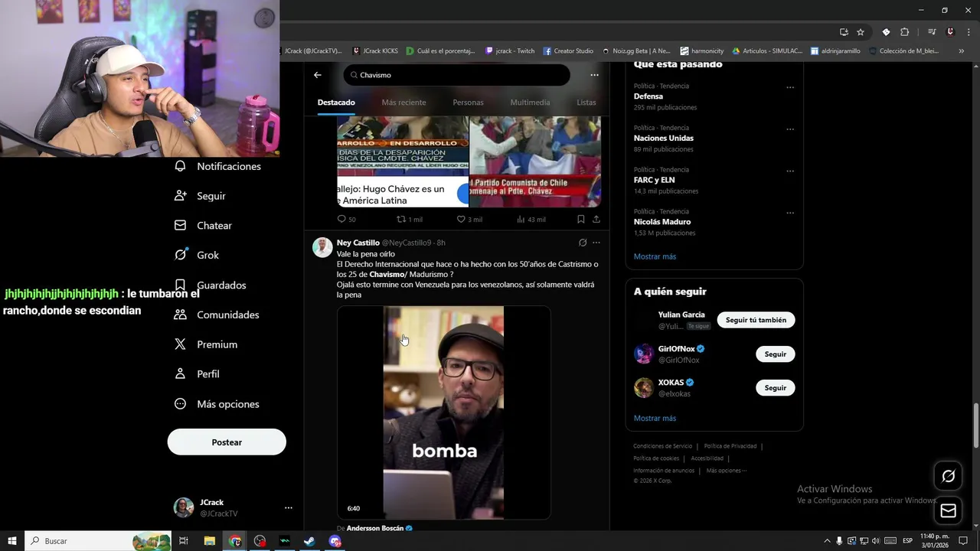Click the Postear button
The image size is (980, 551).
click(227, 442)
